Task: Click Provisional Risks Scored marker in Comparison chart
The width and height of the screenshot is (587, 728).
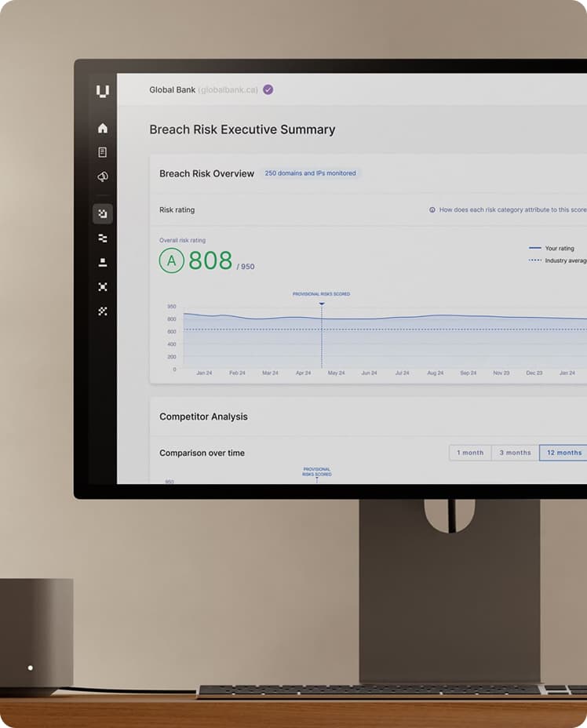Action: pyautogui.click(x=317, y=471)
